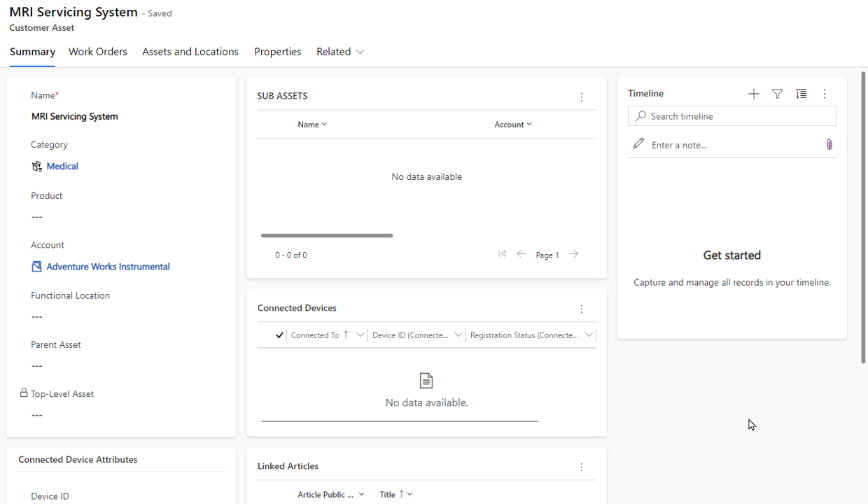Go to first page of Sub Assets

[x=502, y=254]
